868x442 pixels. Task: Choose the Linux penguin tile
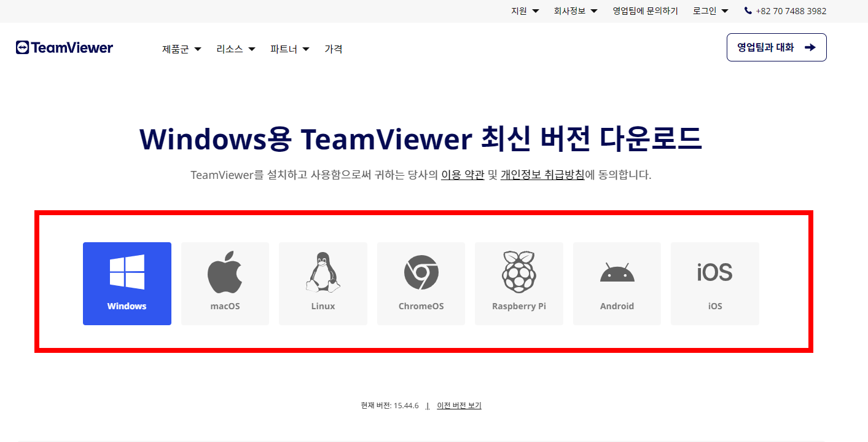pyautogui.click(x=323, y=283)
